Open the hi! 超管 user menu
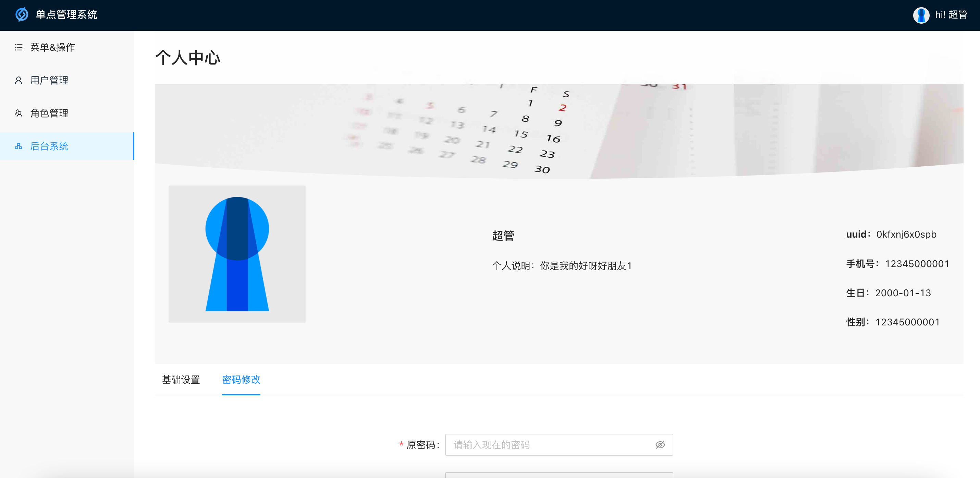The width and height of the screenshot is (980, 478). 951,15
